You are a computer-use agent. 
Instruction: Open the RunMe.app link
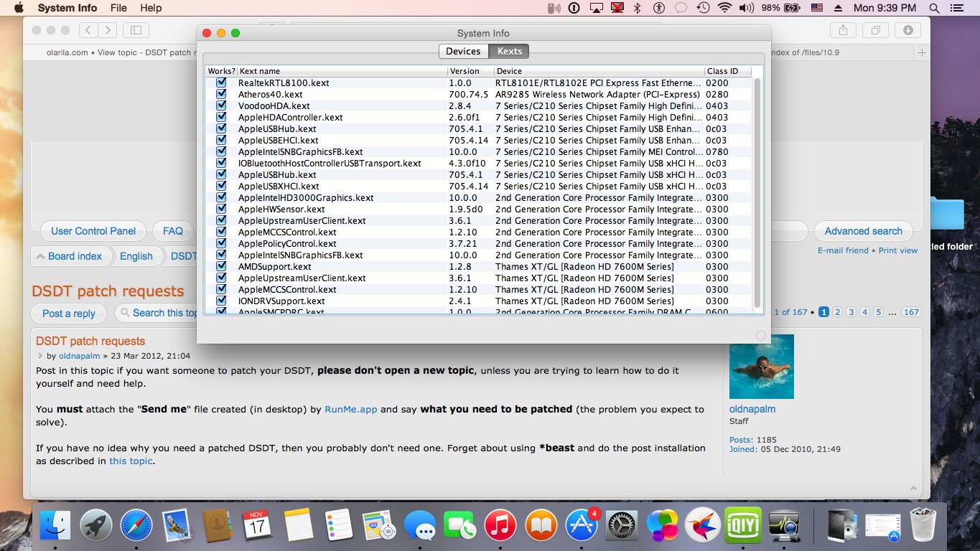[351, 410]
